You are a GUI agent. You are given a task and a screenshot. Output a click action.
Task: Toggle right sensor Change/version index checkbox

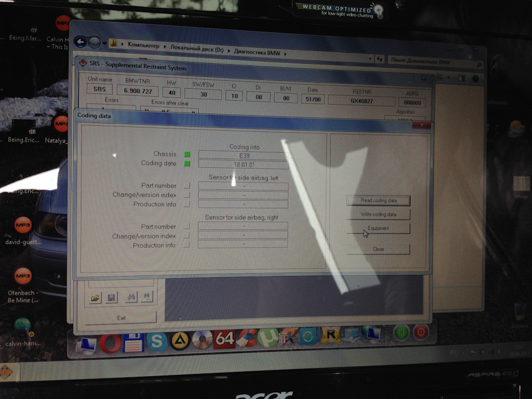click(x=186, y=236)
